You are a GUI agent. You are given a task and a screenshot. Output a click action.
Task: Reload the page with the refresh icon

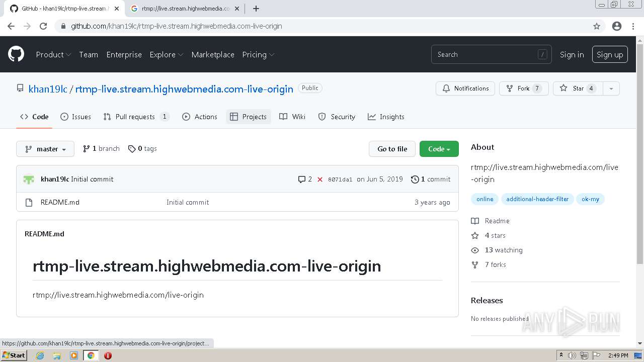click(43, 26)
